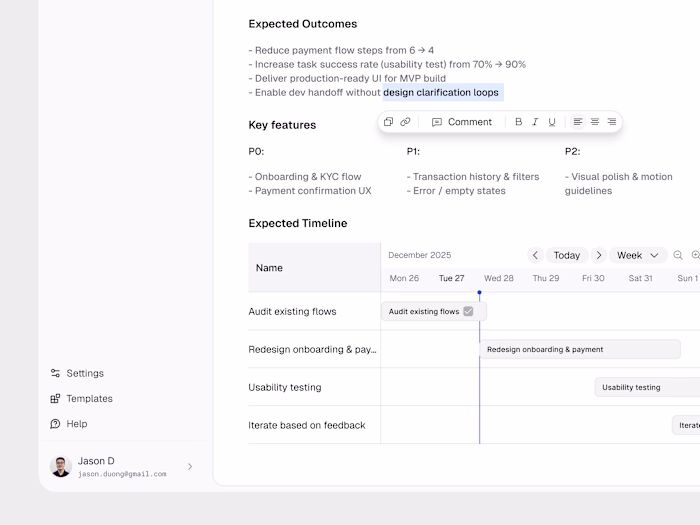Image resolution: width=700 pixels, height=525 pixels.
Task: Expand the Jason D account menu
Action: pos(190,466)
